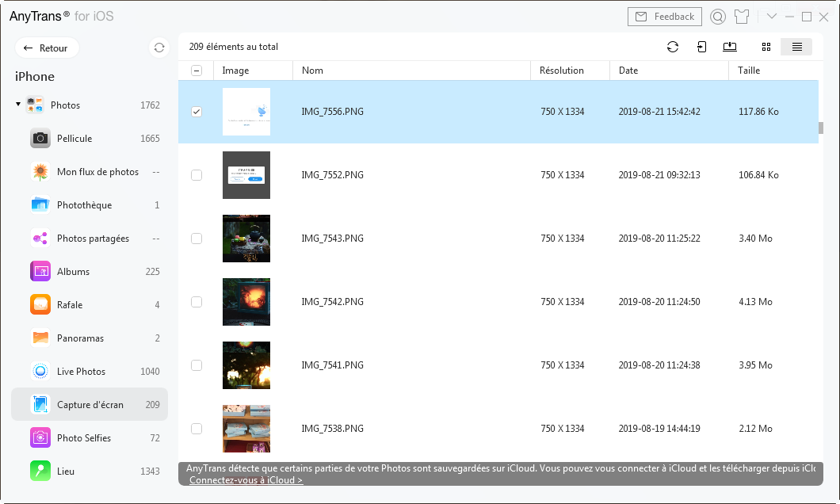
Task: Switch to grid thumbnail view
Action: (766, 47)
